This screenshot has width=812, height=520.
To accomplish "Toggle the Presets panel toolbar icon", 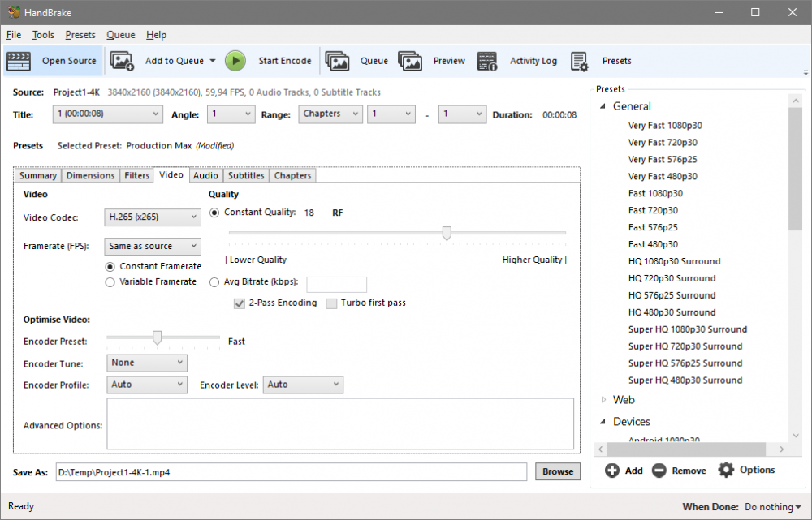I will click(579, 61).
